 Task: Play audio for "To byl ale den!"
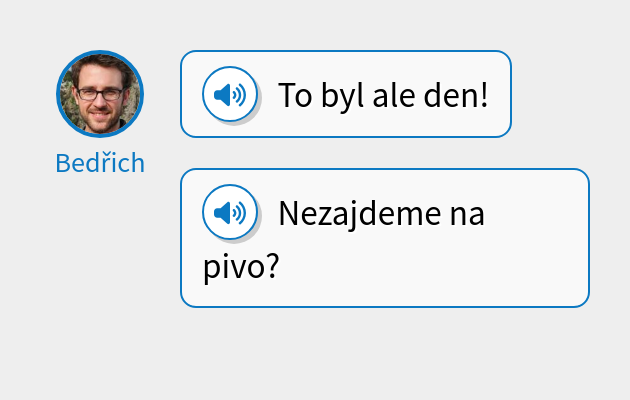[x=230, y=94]
